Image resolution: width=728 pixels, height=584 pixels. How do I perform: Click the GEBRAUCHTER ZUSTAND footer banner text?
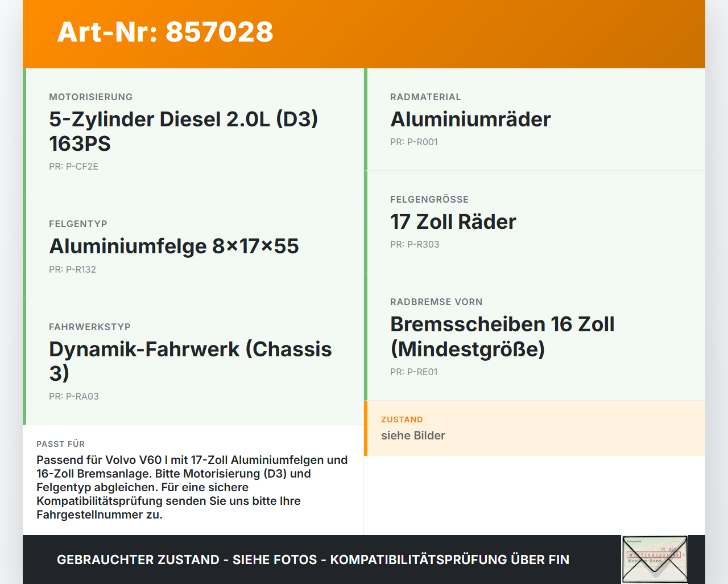click(x=313, y=560)
